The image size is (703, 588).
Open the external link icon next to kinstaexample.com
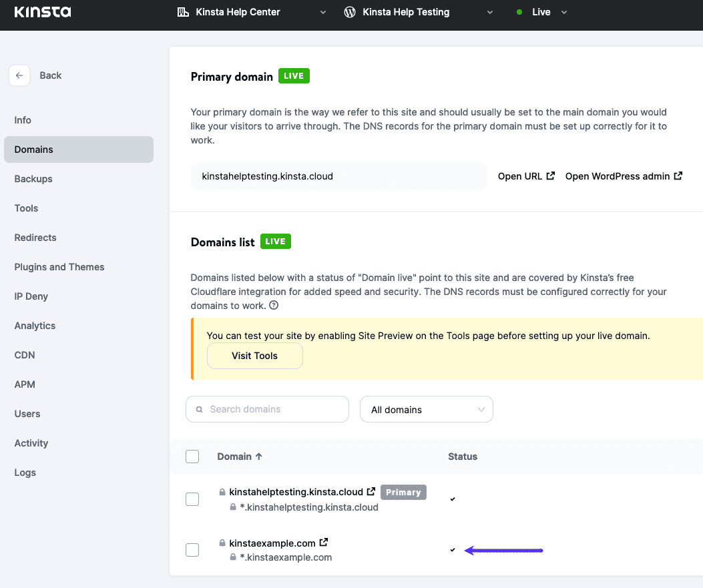[x=323, y=543]
